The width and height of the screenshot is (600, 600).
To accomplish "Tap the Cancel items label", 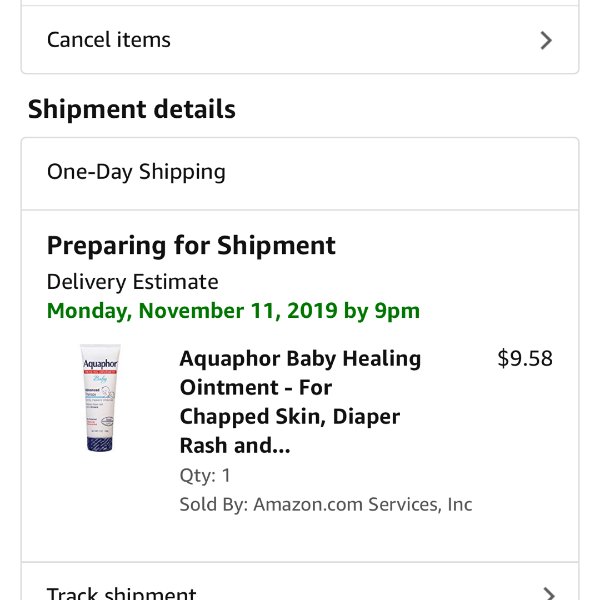I will coord(109,40).
